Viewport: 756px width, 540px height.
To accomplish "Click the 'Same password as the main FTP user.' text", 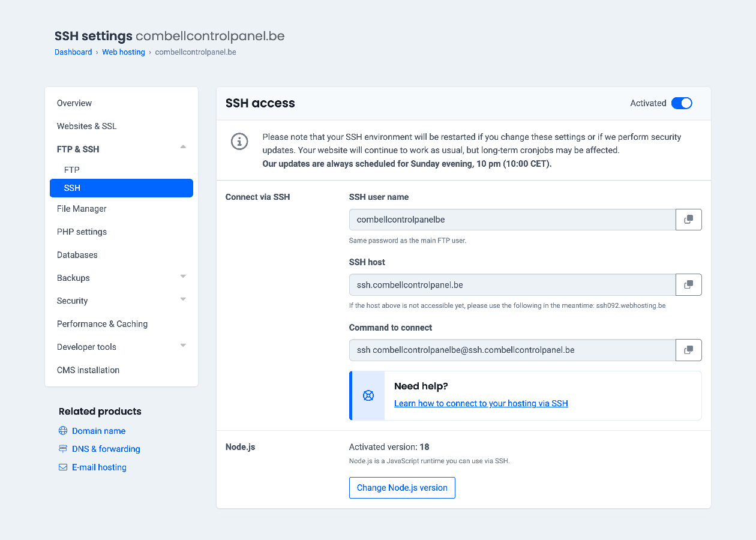I will coord(407,241).
